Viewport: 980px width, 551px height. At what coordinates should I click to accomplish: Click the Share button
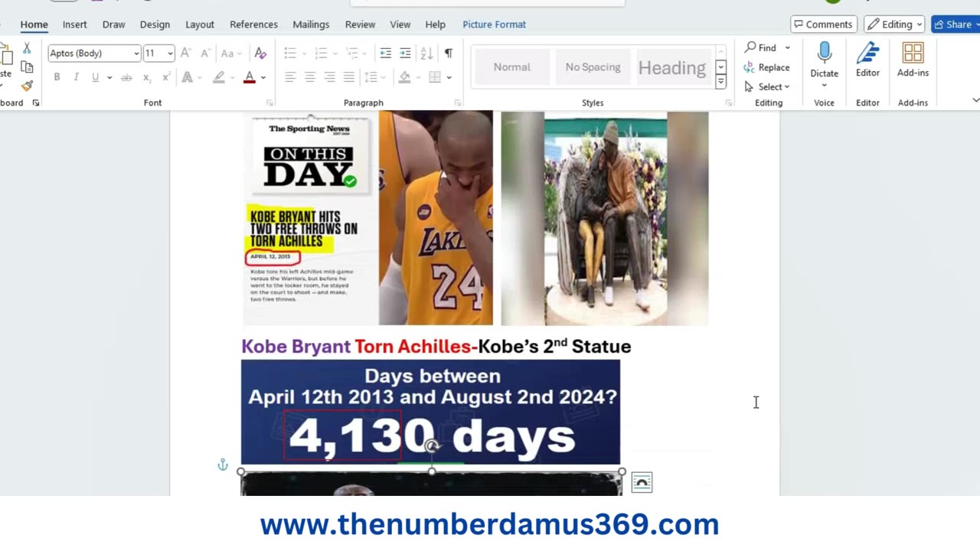(955, 24)
